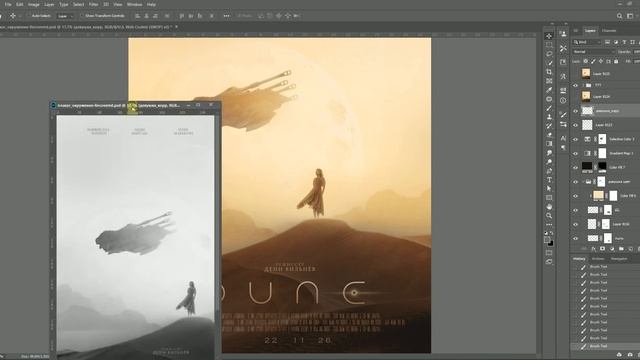The width and height of the screenshot is (640, 360).
Task: Switch to the Layers tab
Action: pos(590,31)
